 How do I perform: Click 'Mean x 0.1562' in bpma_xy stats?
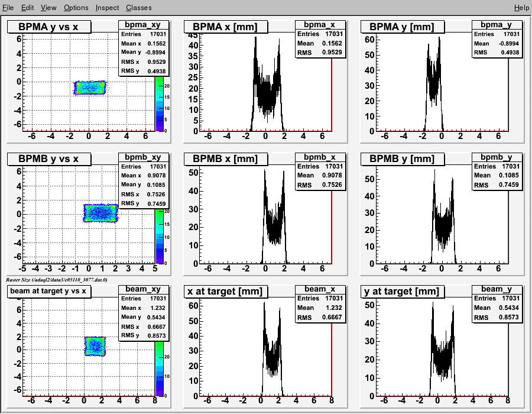[x=143, y=43]
